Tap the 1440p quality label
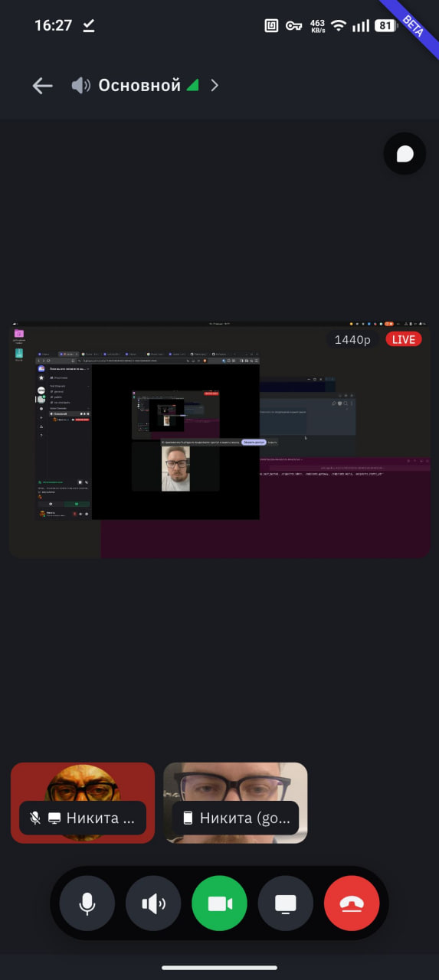 352,339
